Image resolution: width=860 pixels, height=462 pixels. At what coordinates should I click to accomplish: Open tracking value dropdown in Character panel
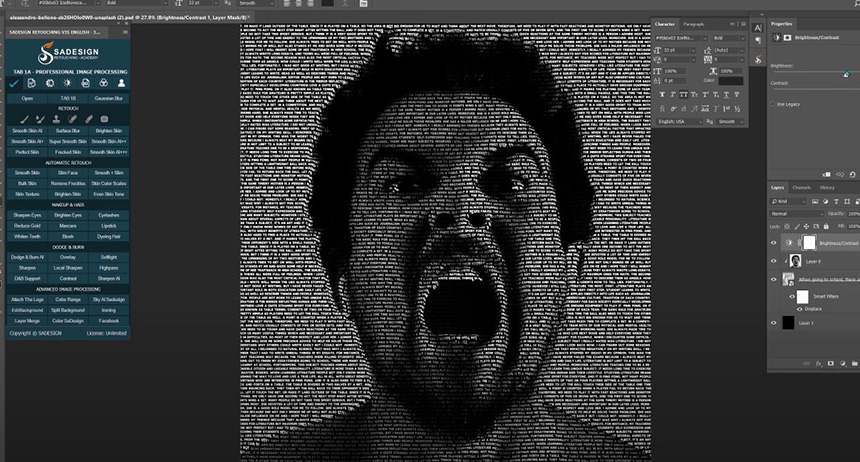[742, 60]
